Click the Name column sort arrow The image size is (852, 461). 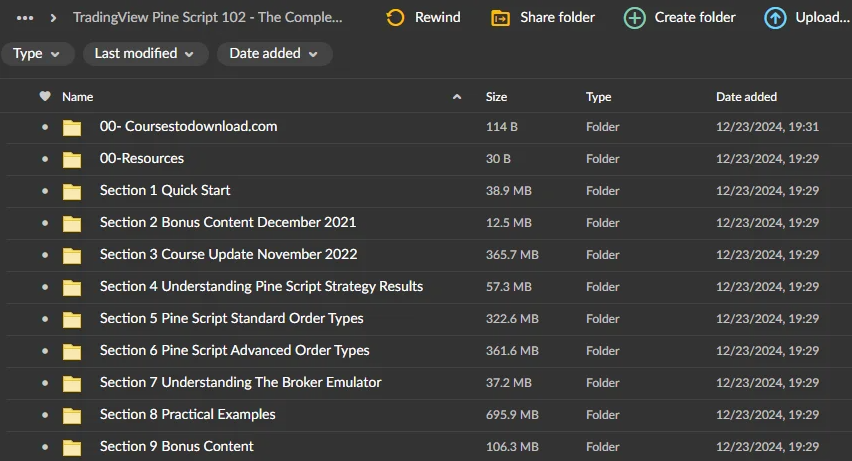(x=457, y=97)
